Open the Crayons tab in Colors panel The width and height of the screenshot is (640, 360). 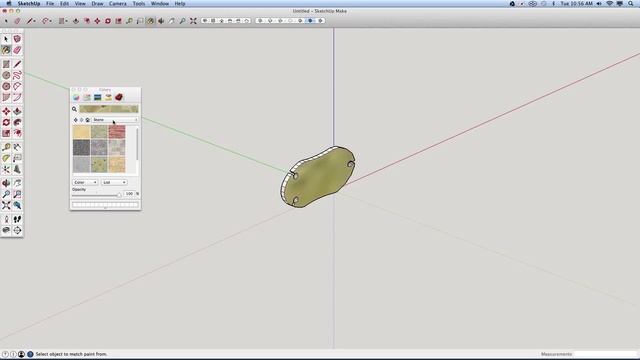click(108, 97)
